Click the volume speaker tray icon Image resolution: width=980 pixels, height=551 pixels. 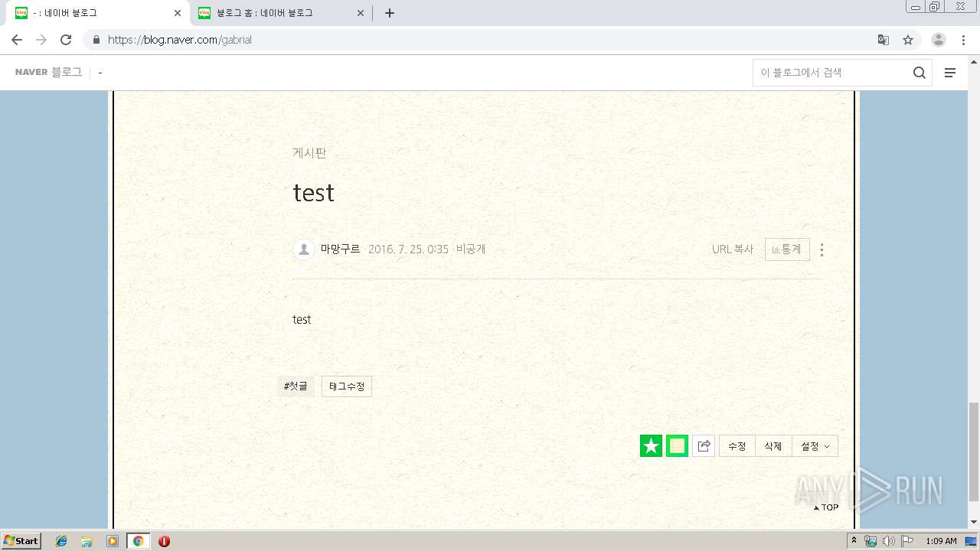point(888,541)
